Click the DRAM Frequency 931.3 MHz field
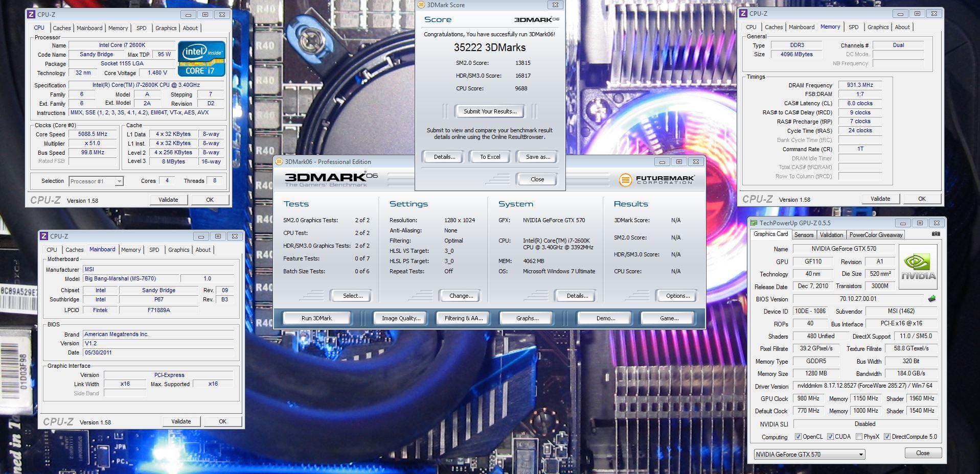The width and height of the screenshot is (980, 474). [860, 85]
